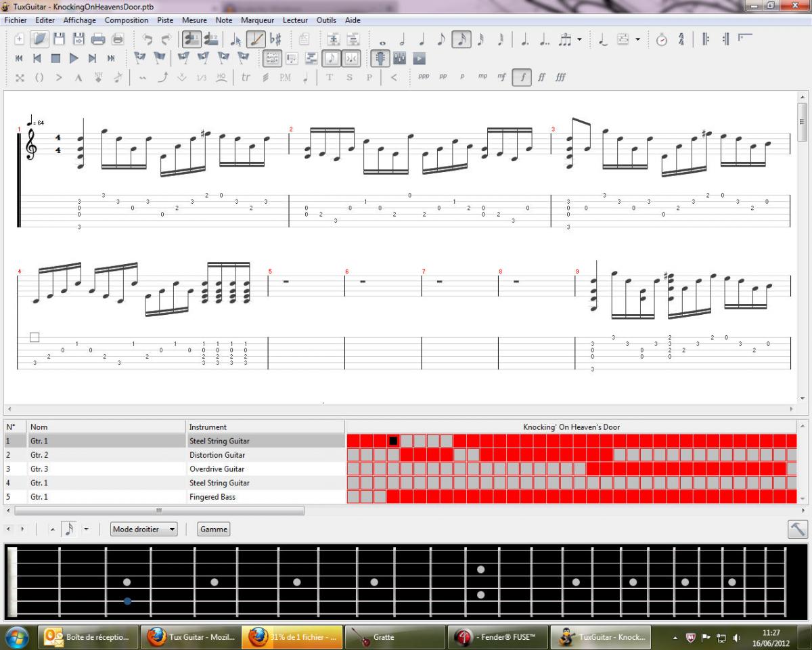
Task: Save the current tablature
Action: [x=59, y=39]
